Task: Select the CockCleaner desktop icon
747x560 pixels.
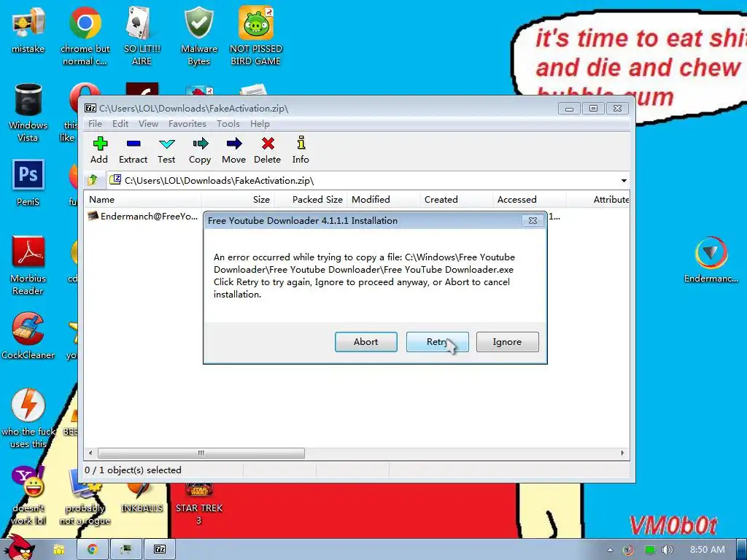Action: (x=28, y=336)
